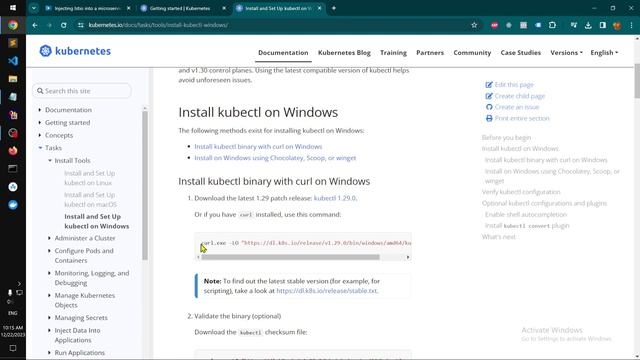Image resolution: width=640 pixels, height=360 pixels.
Task: Open the kubectl 1.29.0 download link
Action: pos(335,198)
